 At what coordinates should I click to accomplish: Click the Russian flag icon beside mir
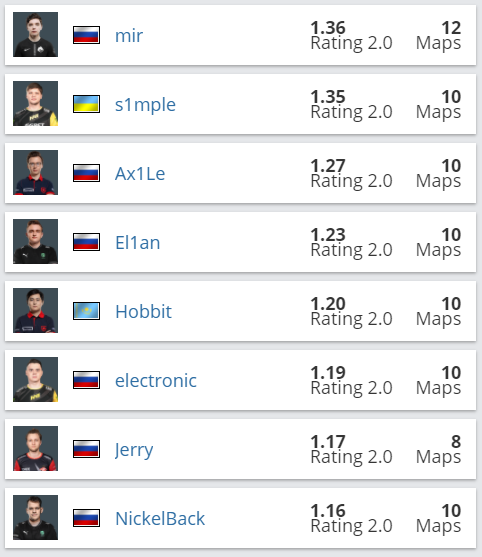pyautogui.click(x=86, y=35)
